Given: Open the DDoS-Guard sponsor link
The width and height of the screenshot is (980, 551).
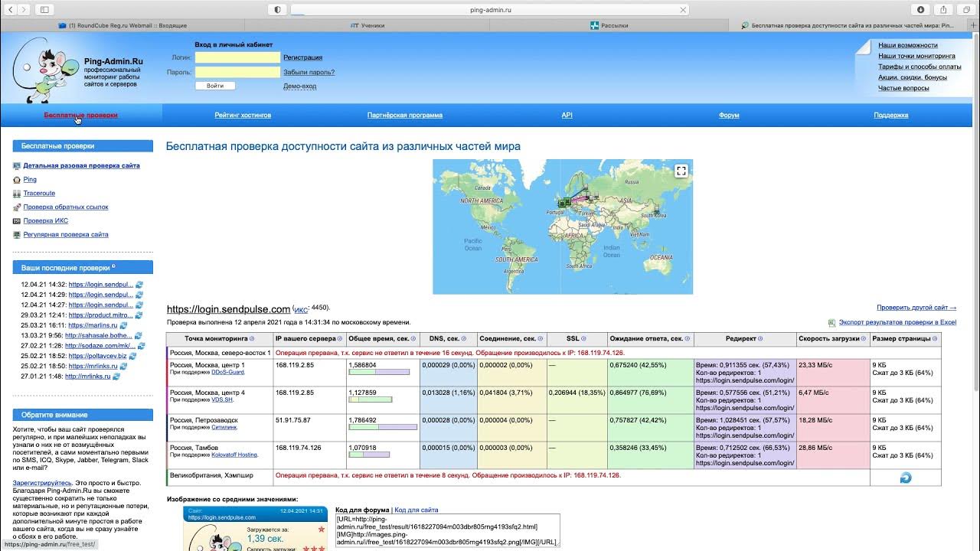Looking at the screenshot, I should click(227, 372).
